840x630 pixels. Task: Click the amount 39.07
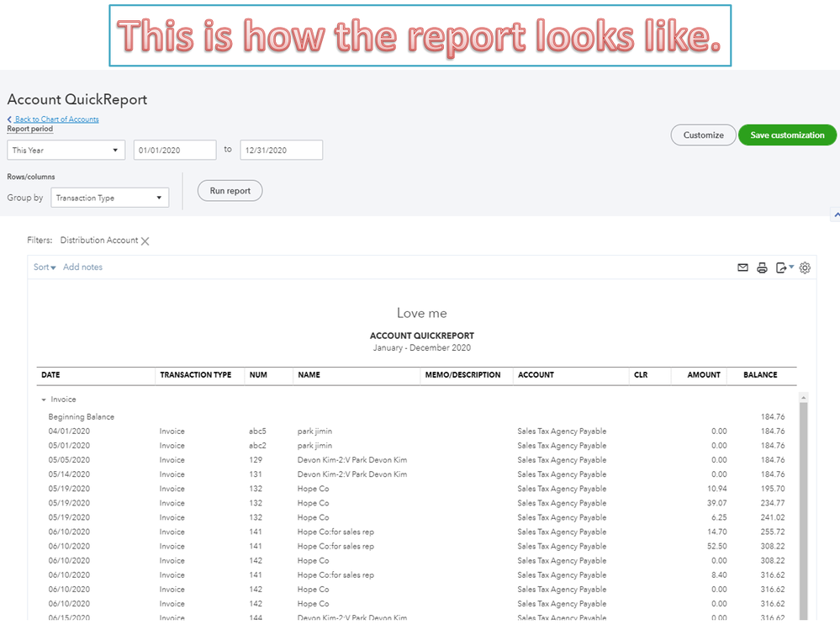pyautogui.click(x=716, y=504)
